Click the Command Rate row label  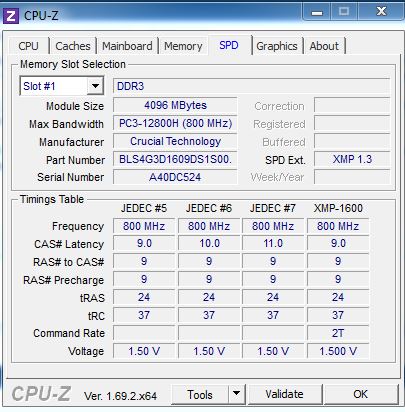click(x=69, y=333)
